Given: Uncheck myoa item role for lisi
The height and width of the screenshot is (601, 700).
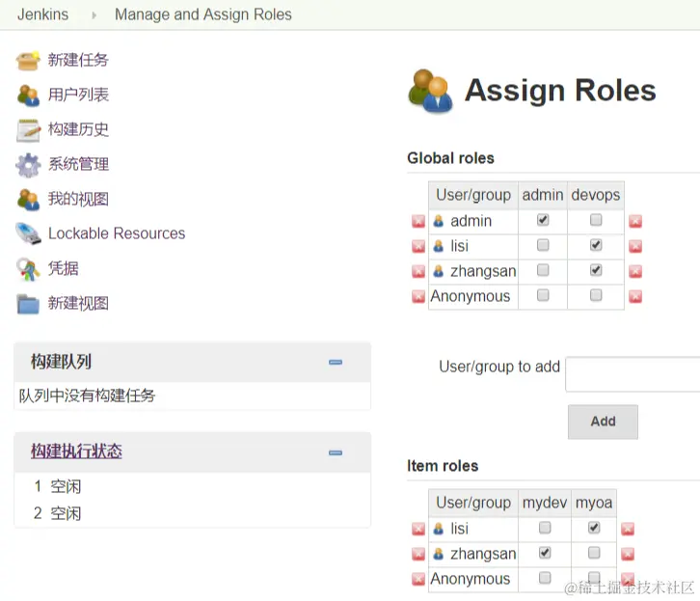Looking at the screenshot, I should (x=594, y=528).
